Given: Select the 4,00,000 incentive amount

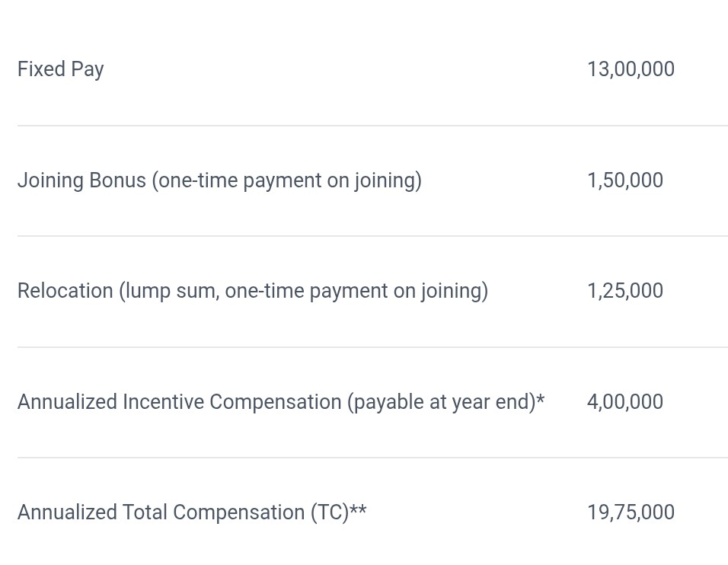Looking at the screenshot, I should (x=625, y=401).
